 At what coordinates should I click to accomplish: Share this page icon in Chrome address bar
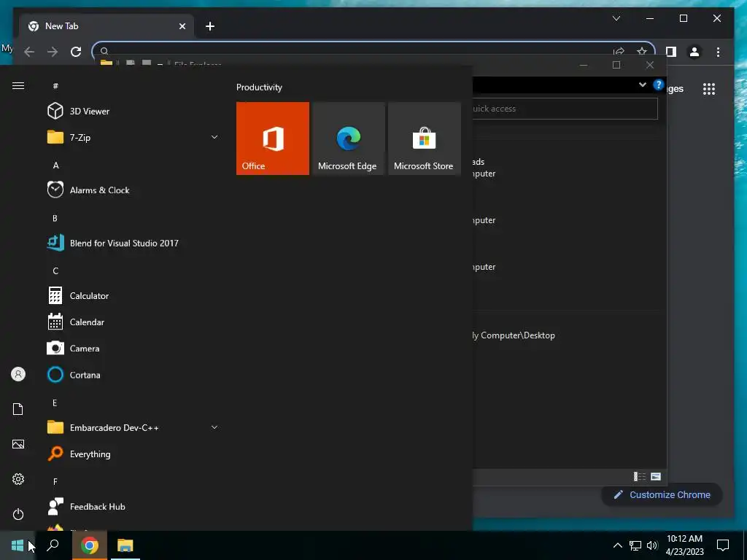click(619, 51)
